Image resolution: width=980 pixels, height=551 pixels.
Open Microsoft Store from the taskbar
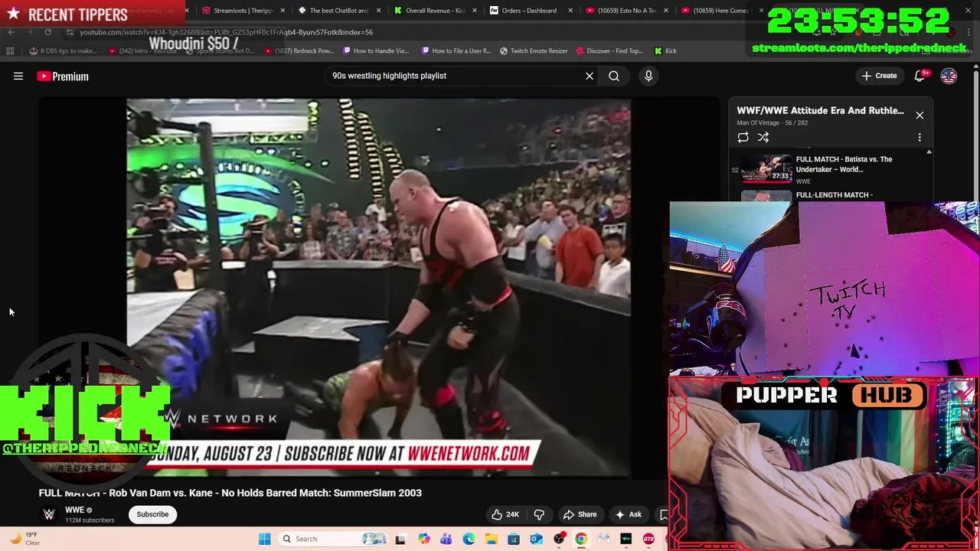(514, 539)
